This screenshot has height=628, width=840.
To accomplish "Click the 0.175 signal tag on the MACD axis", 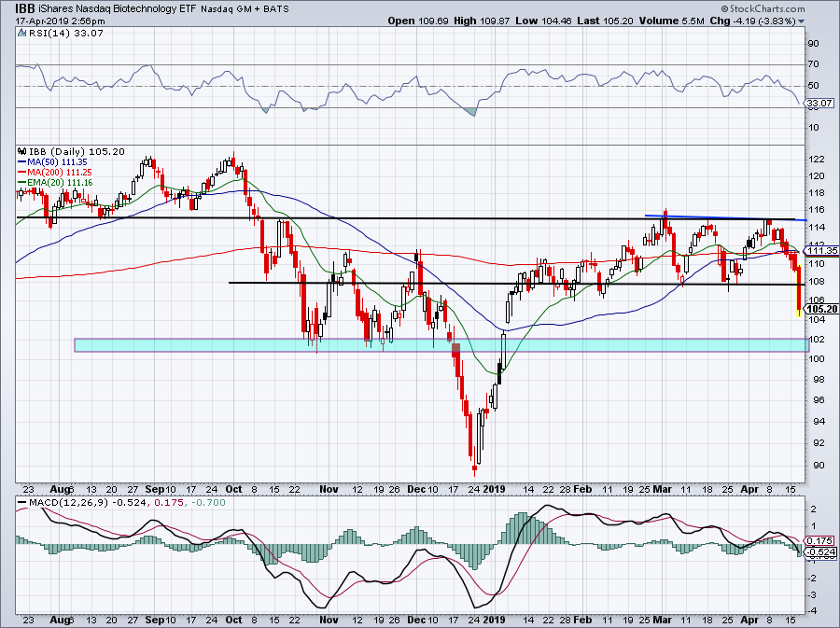I will pyautogui.click(x=819, y=540).
